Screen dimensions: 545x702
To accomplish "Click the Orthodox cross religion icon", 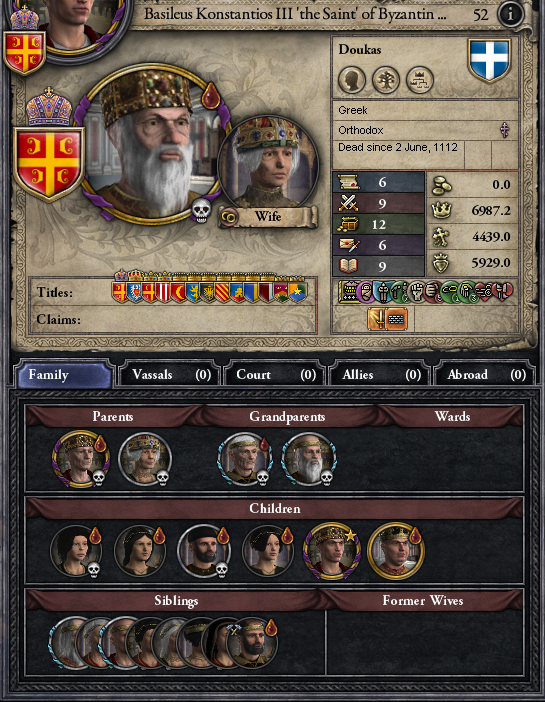I will coord(505,130).
